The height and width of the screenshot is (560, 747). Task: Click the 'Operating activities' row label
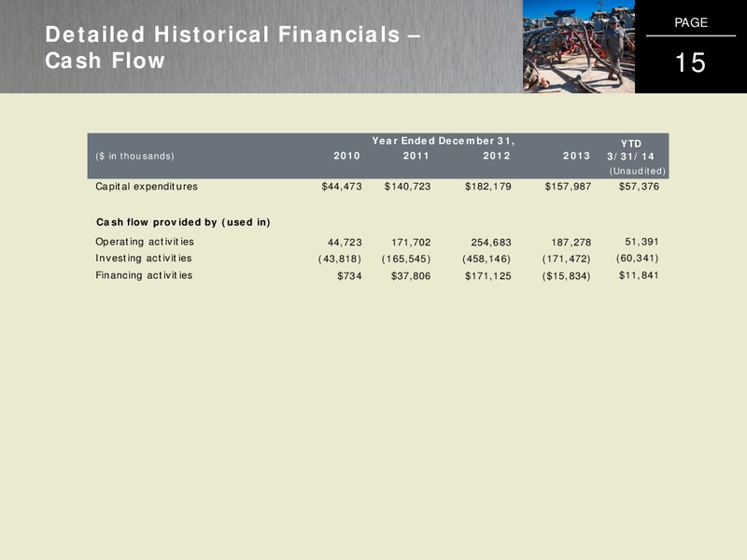(x=145, y=242)
